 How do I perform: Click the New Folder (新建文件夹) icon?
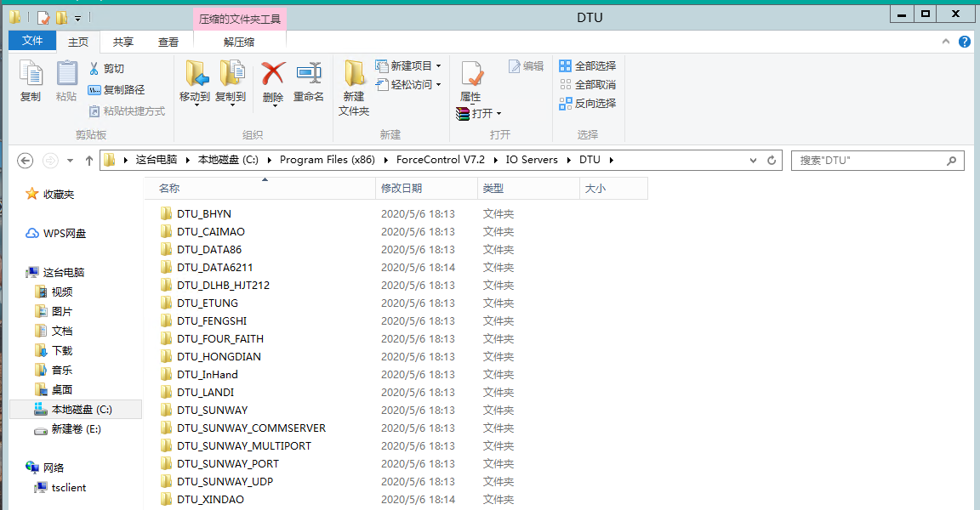(x=354, y=75)
